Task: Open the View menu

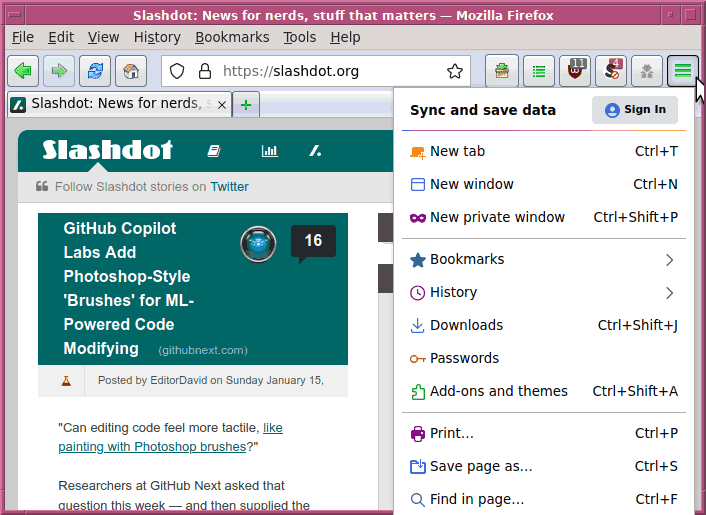Action: pos(103,37)
